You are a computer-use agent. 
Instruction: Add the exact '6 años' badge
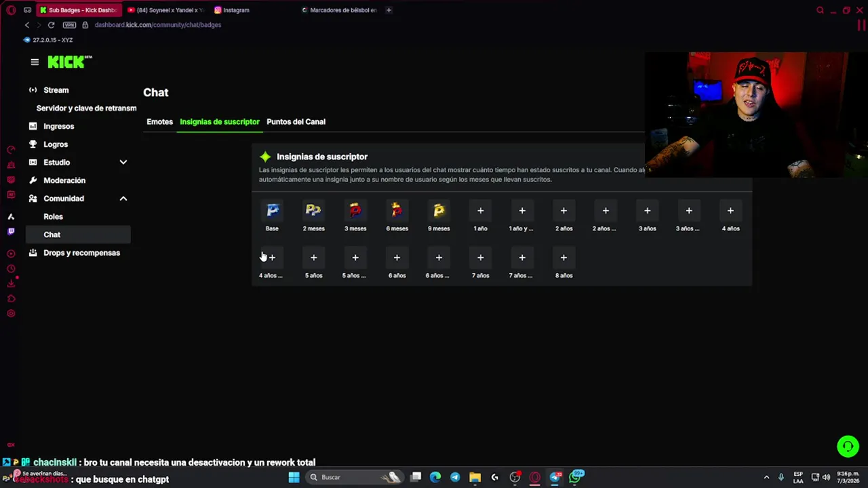[397, 258]
